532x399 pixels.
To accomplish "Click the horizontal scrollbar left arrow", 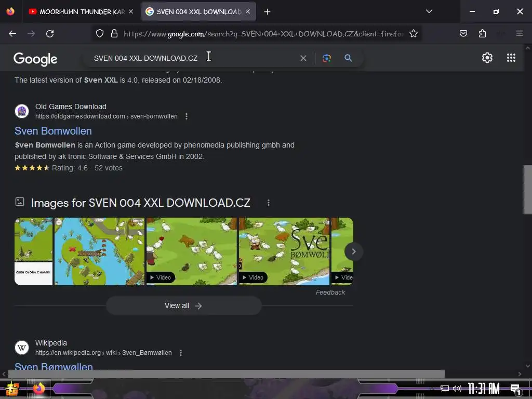I will (x=4, y=374).
